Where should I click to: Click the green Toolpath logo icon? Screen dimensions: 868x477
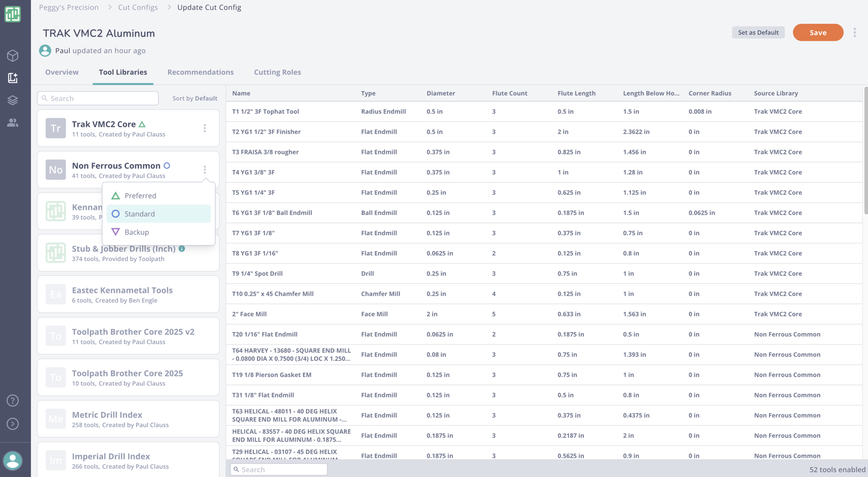(13, 15)
